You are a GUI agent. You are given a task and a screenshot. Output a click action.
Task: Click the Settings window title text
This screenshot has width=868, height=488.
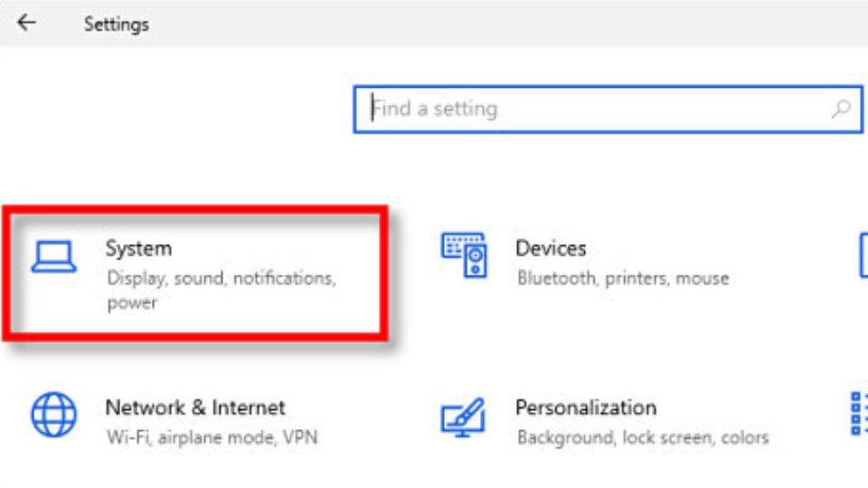tap(117, 24)
